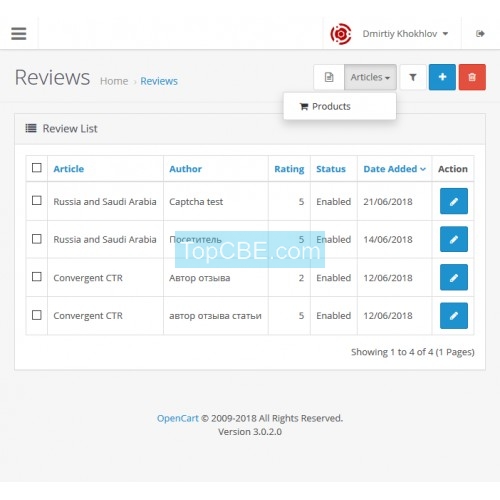
Task: Open Dmirtiy Khokhlov user dropdown
Action: (405, 34)
